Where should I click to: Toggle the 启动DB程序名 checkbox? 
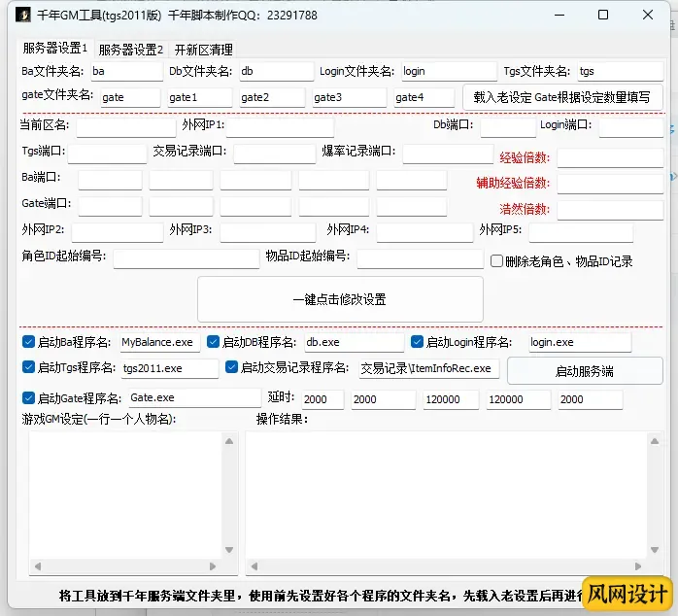(213, 342)
